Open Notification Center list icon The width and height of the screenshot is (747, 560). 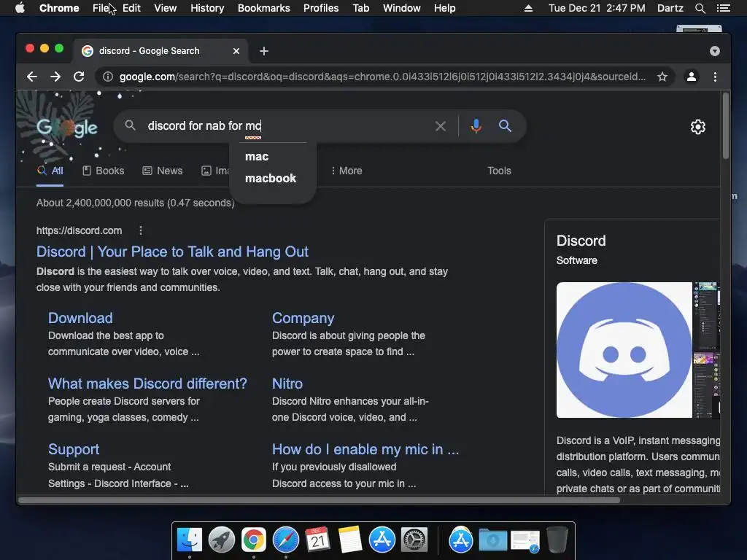724,8
